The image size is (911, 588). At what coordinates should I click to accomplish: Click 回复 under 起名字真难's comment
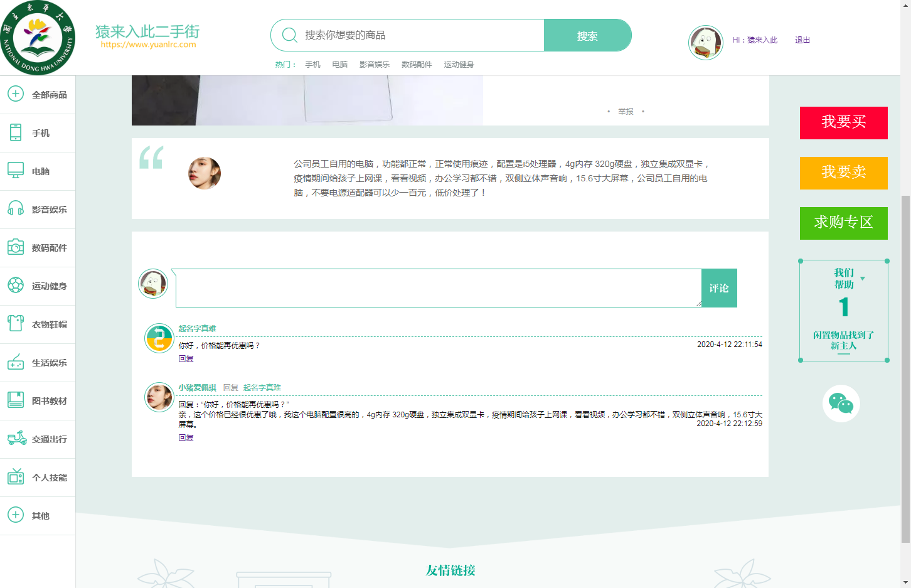[x=186, y=359]
